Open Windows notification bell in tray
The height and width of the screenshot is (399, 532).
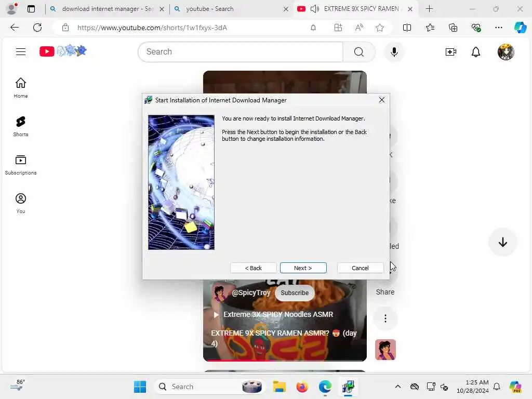pos(497,387)
